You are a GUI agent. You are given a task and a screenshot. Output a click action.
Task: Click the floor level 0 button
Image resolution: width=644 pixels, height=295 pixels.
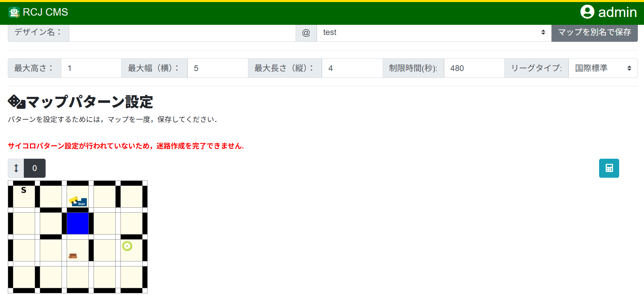pos(35,168)
